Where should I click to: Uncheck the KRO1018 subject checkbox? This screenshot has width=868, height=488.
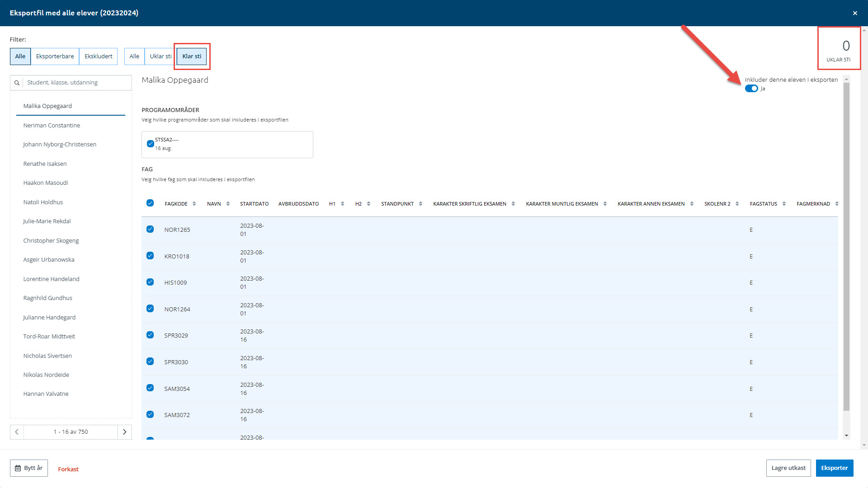[150, 256]
